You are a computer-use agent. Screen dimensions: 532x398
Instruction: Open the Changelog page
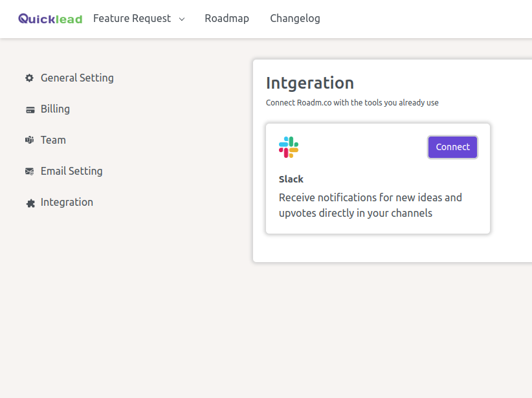295,19
